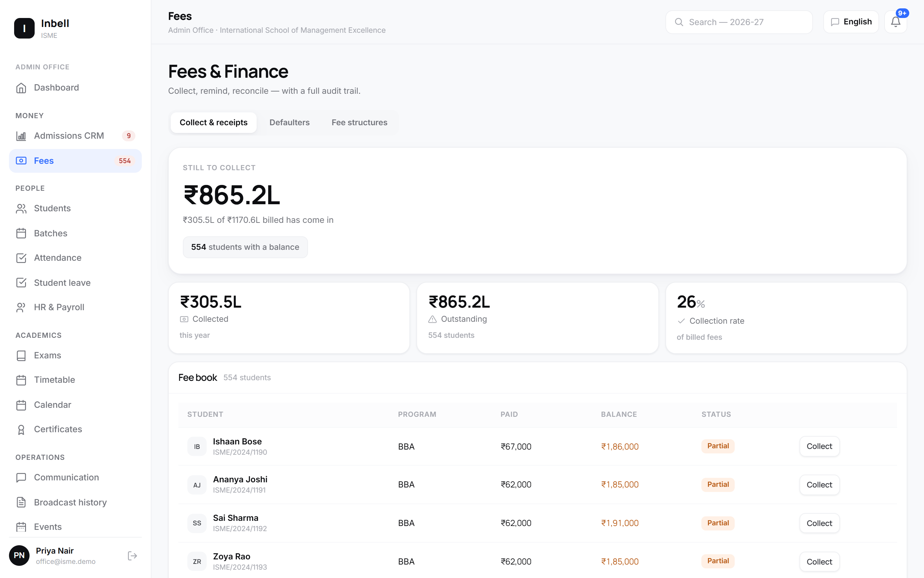Image resolution: width=924 pixels, height=578 pixels.
Task: Click Ishaan Bose's Partial status badge
Action: [x=718, y=446]
